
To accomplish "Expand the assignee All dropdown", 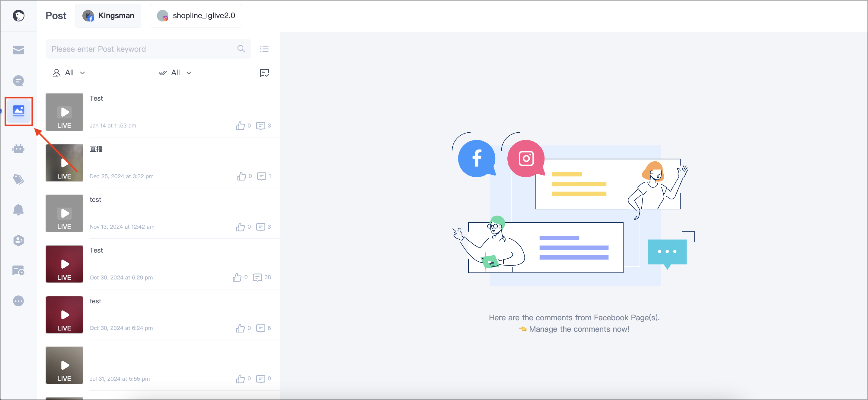I will [x=69, y=73].
